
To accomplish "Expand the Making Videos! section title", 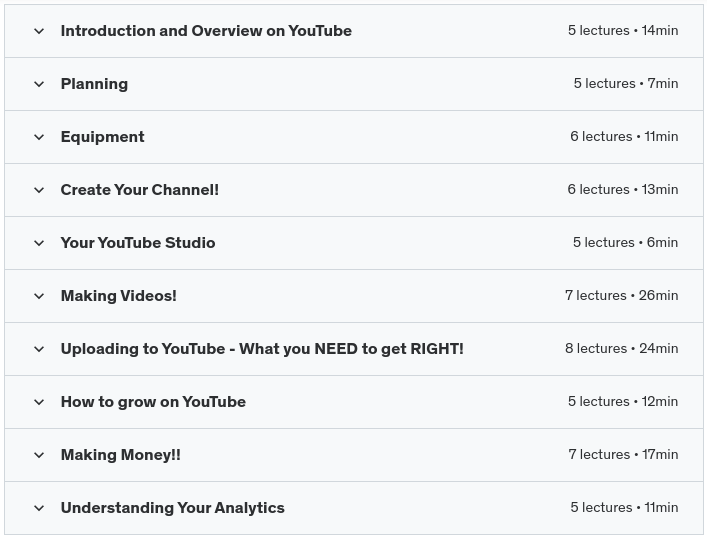I will 118,296.
